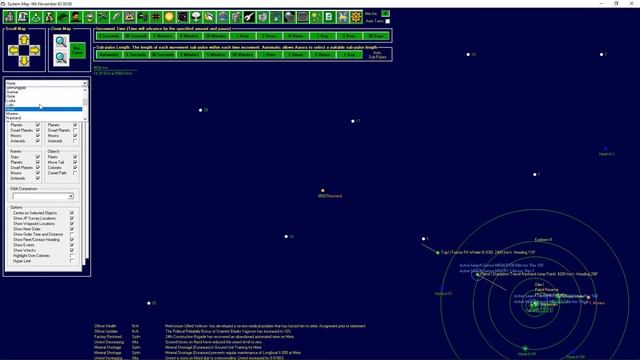Click the Min Inc button
The image size is (640, 360).
pyautogui.click(x=385, y=14)
